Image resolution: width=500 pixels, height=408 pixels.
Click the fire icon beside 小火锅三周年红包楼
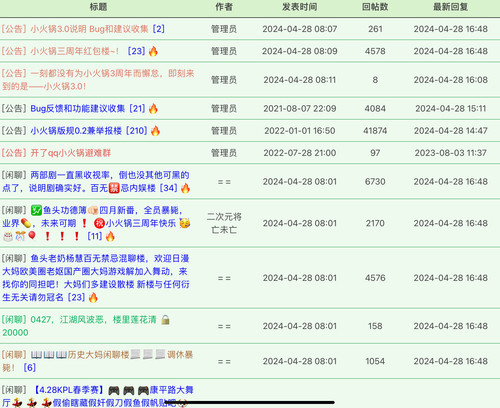coord(153,51)
